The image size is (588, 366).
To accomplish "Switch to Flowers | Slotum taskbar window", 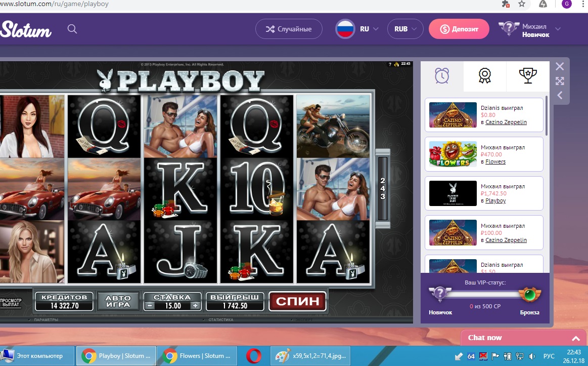I will 197,356.
